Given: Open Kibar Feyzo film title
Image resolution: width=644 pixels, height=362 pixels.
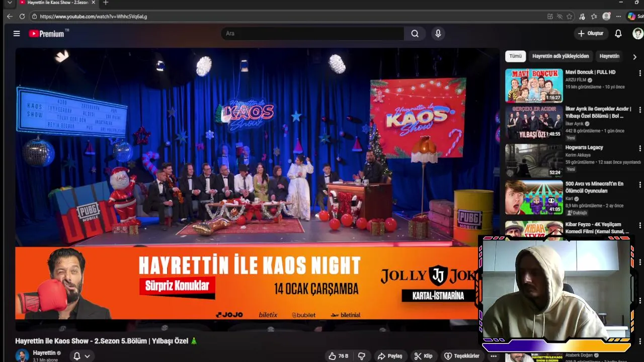Looking at the screenshot, I should [x=597, y=228].
